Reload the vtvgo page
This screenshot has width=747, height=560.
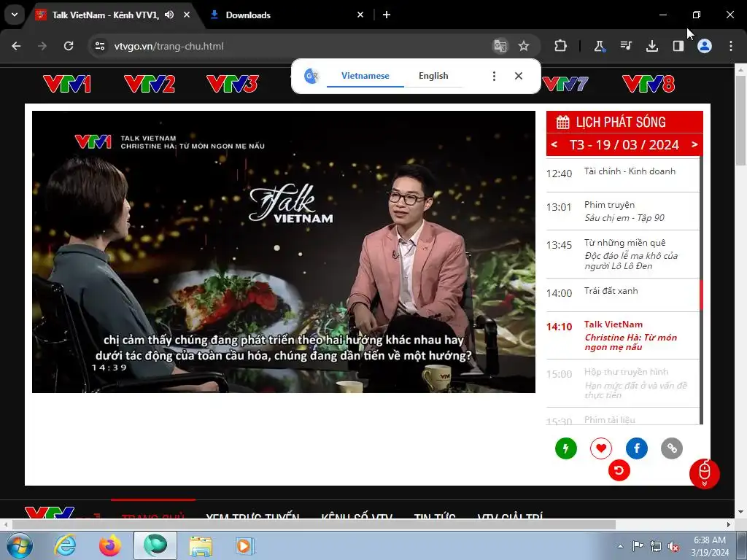pos(69,46)
